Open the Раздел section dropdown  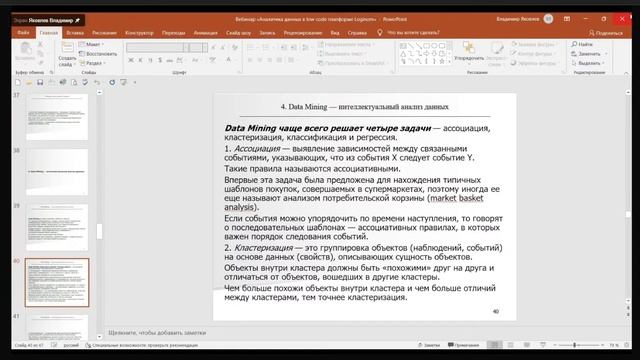pyautogui.click(x=93, y=63)
